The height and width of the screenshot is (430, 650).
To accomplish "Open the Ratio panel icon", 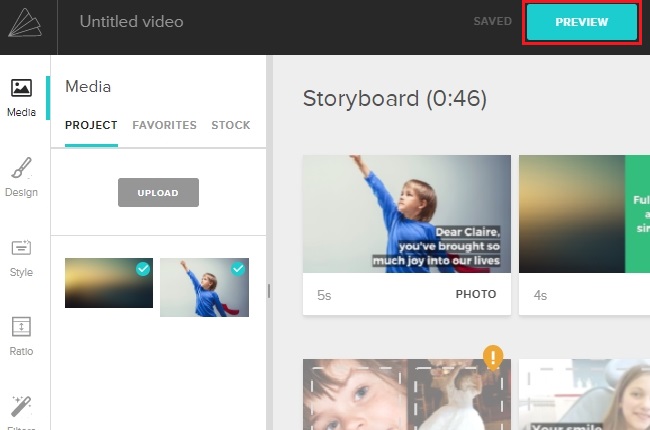I will pyautogui.click(x=21, y=327).
